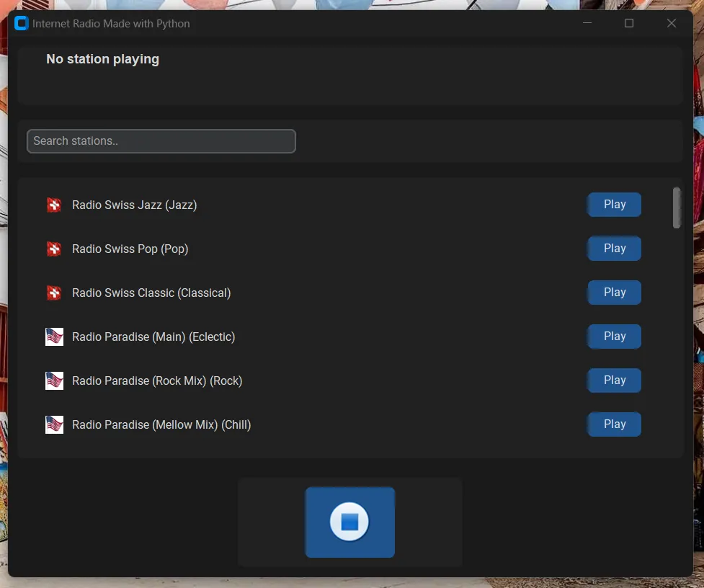Viewport: 704px width, 588px height.
Task: Select the 'Radio Swiss Pop (Pop)' label
Action: point(130,249)
